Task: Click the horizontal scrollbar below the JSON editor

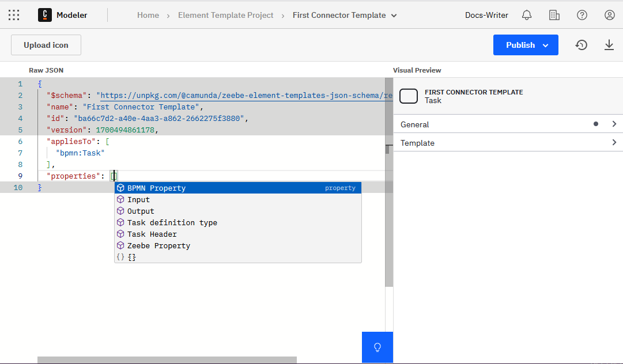Action: pyautogui.click(x=167, y=361)
